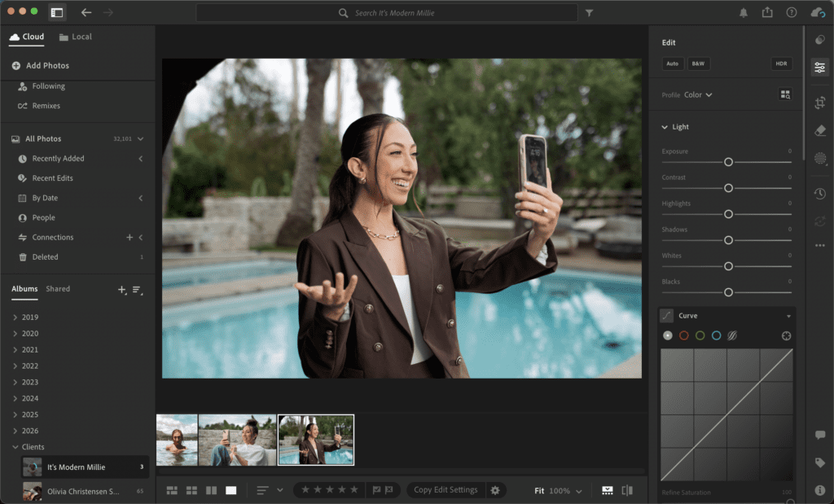This screenshot has height=504, width=834.
Task: Open the Profile Color dropdown
Action: coord(698,95)
